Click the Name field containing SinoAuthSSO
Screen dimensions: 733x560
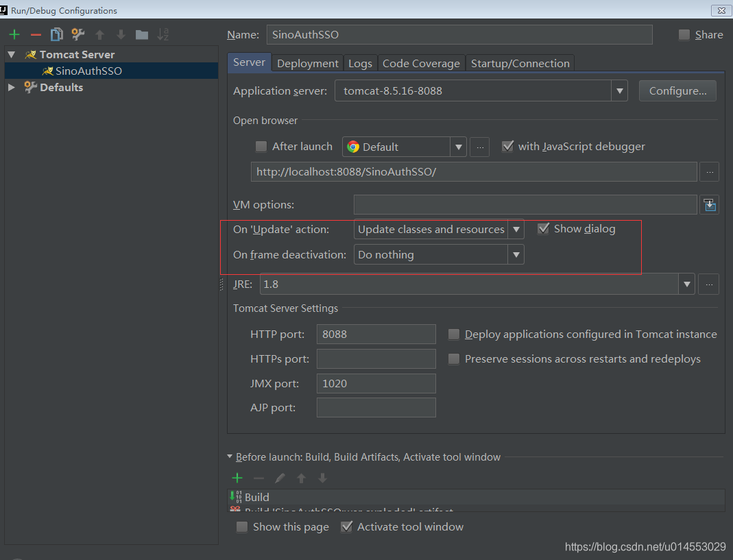coord(459,34)
